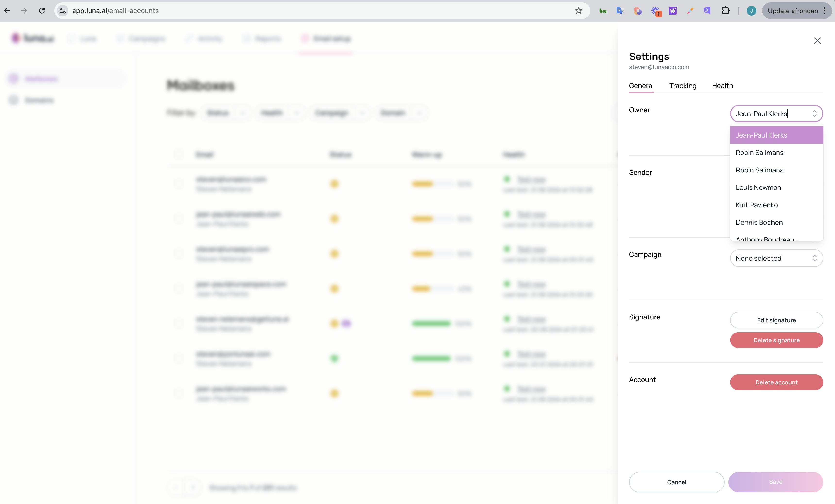Switch to the Health tab
This screenshot has height=504, width=835.
click(722, 86)
